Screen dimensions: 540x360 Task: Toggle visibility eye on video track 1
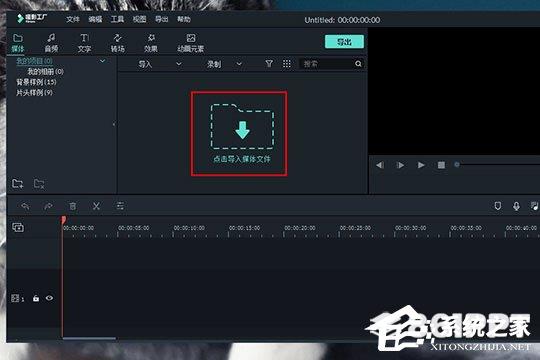tap(49, 298)
